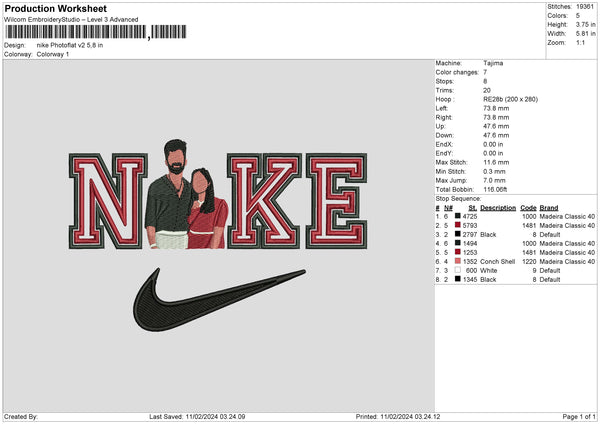Screen dimensions: 600x424
Task: Click the "Stop Sequence:" heading
Action: pos(458,199)
